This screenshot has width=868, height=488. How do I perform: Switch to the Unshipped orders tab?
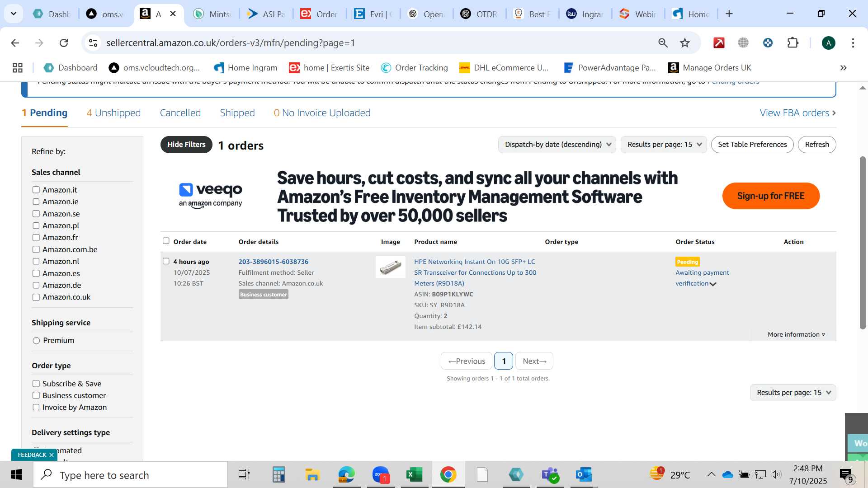coord(113,113)
